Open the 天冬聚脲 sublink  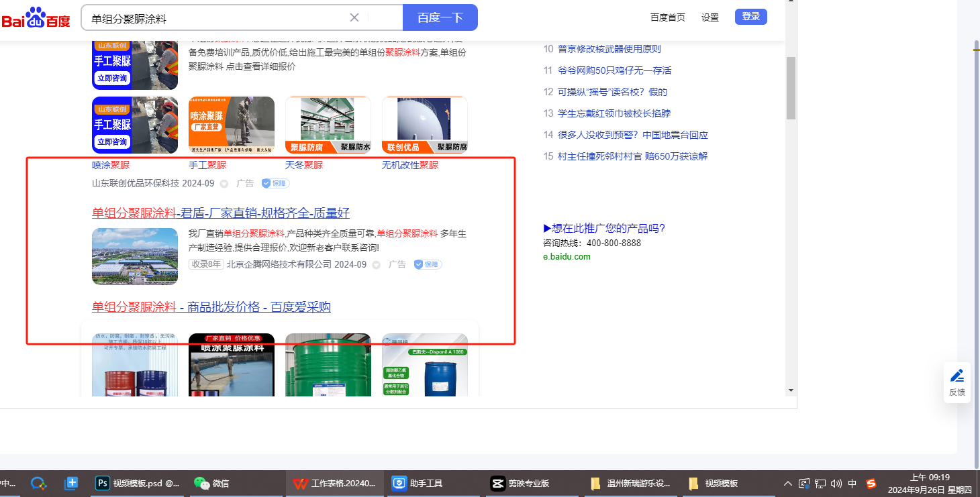304,165
